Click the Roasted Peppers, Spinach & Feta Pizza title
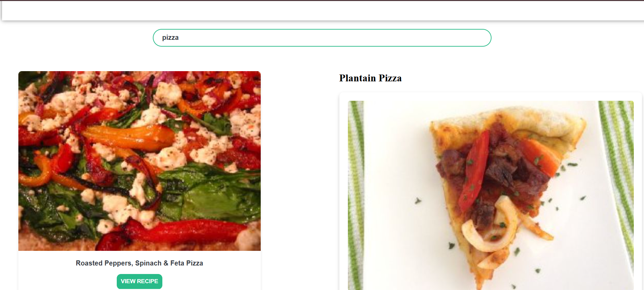The image size is (644, 290). click(x=140, y=263)
